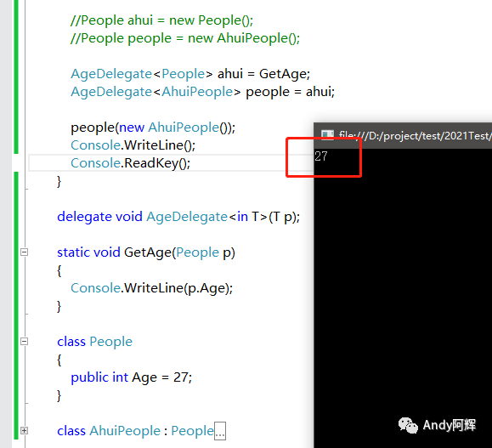Expand the AhuiPeople class outline box
Image resolution: width=492 pixels, height=448 pixels.
point(24,430)
